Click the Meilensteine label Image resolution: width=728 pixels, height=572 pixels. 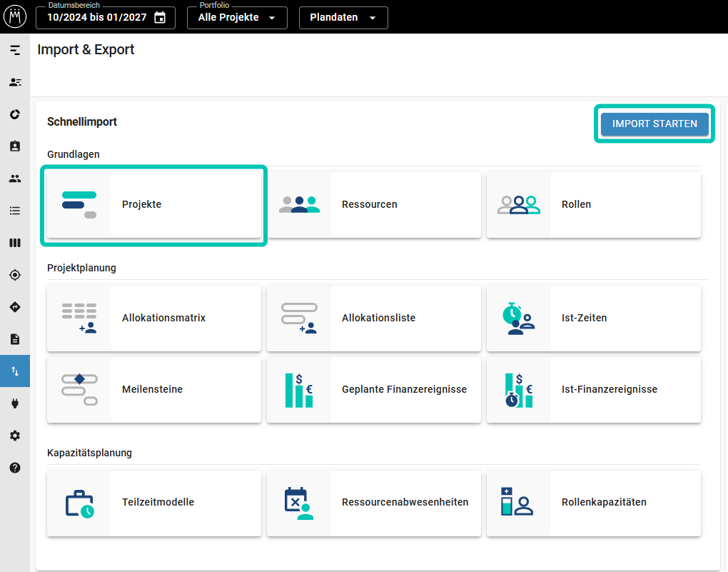(152, 389)
